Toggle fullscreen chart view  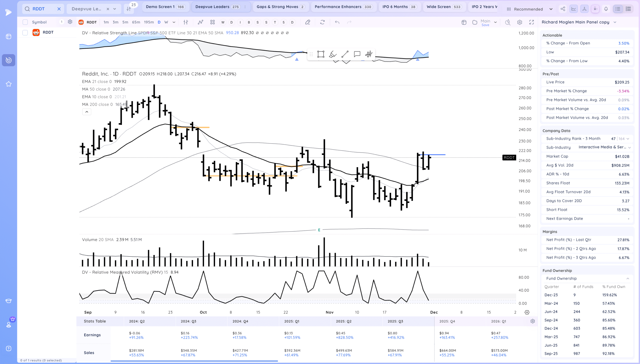click(531, 22)
